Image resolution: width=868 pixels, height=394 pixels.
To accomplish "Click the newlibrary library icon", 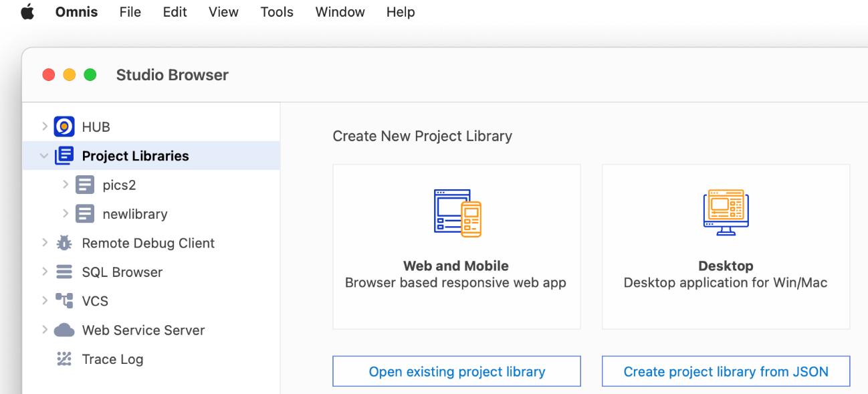I will (x=85, y=214).
